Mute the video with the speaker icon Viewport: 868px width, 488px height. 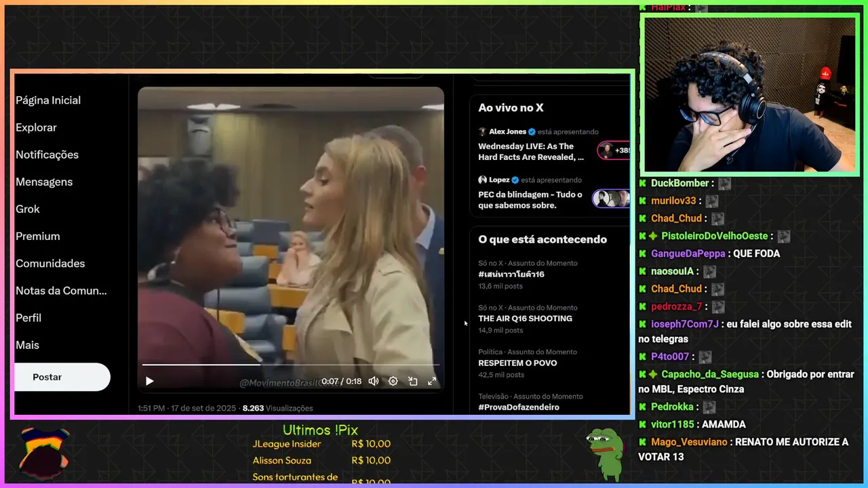pyautogui.click(x=373, y=381)
